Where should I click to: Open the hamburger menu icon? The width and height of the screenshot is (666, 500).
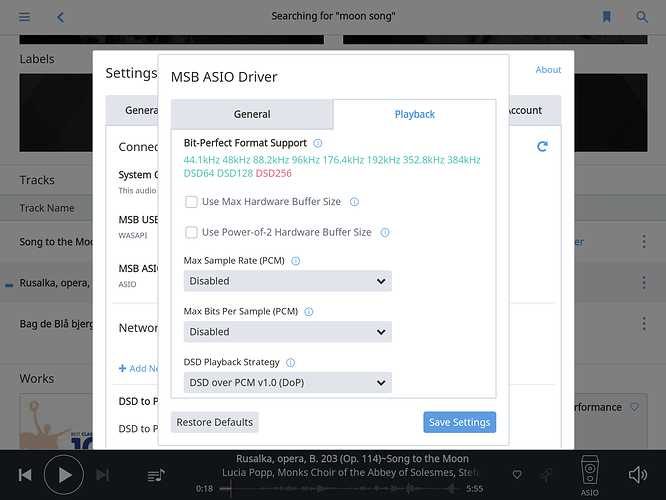24,17
